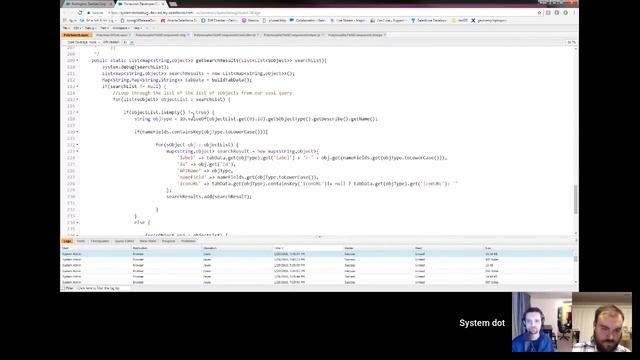
Task: Toggle the log Filter checkbox
Action: (x=63, y=288)
